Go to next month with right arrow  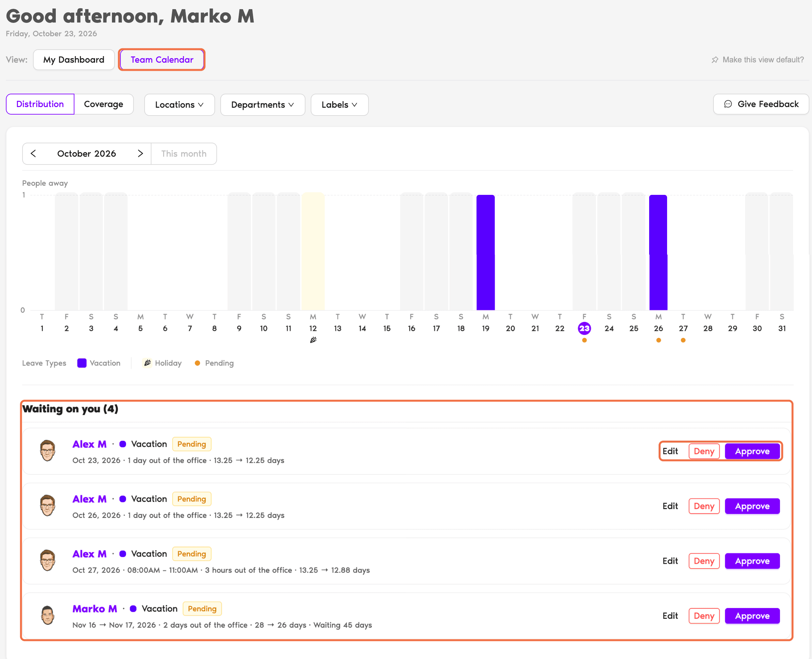coord(140,153)
